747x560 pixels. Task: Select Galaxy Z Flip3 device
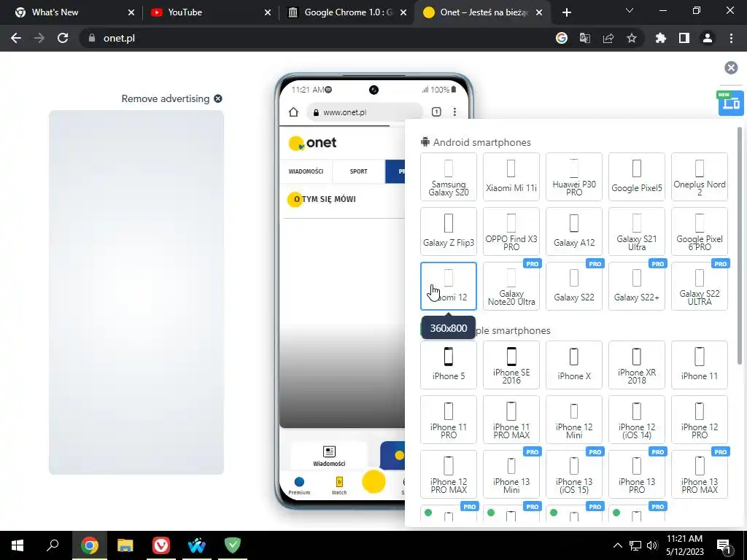(x=449, y=231)
